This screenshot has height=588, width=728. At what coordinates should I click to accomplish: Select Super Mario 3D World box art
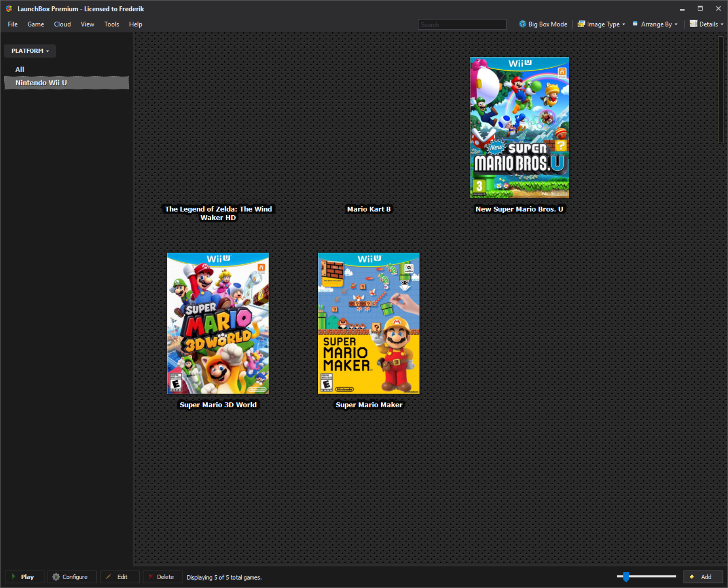click(x=218, y=324)
